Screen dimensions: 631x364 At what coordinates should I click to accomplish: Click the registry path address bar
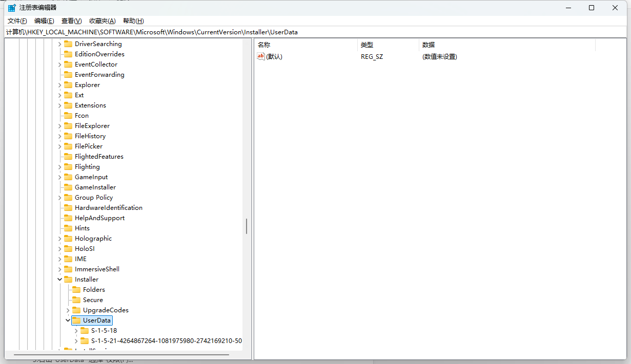click(x=205, y=32)
